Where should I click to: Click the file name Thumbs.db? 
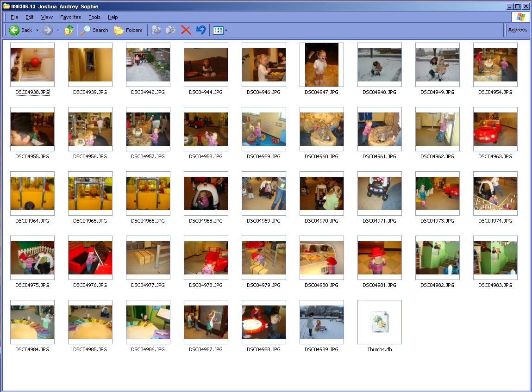point(380,349)
